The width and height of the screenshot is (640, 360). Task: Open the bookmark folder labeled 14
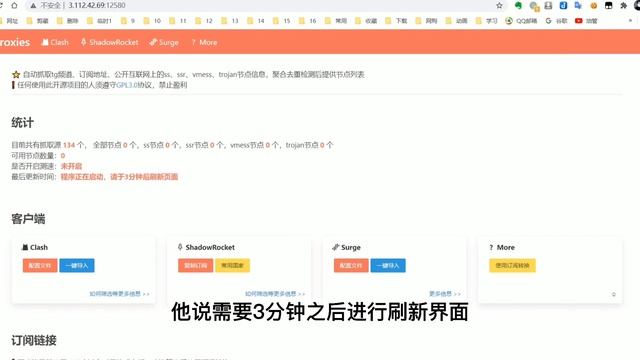pyautogui.click(x=256, y=21)
